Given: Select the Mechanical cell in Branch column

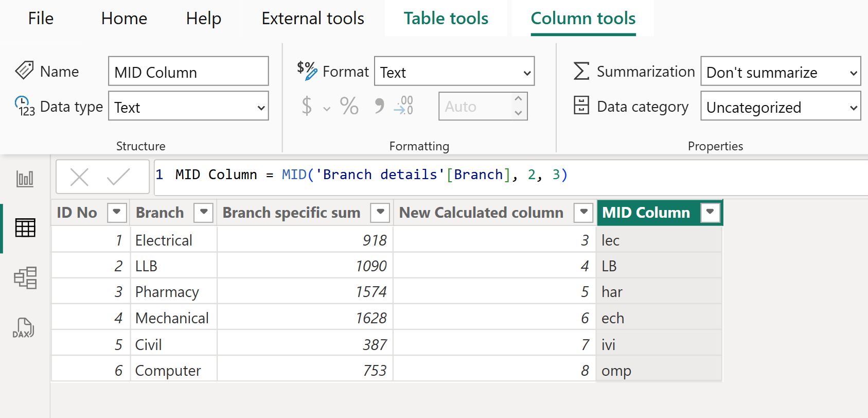Looking at the screenshot, I should pos(172,318).
